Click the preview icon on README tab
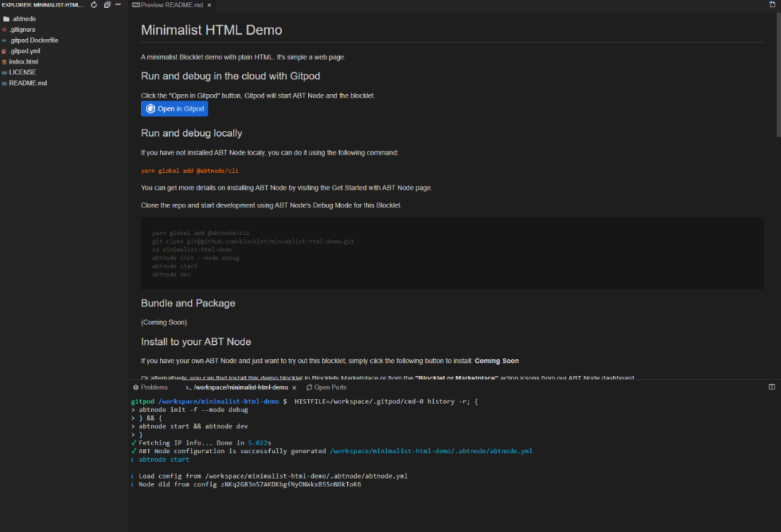The width and height of the screenshot is (781, 532). [135, 5]
